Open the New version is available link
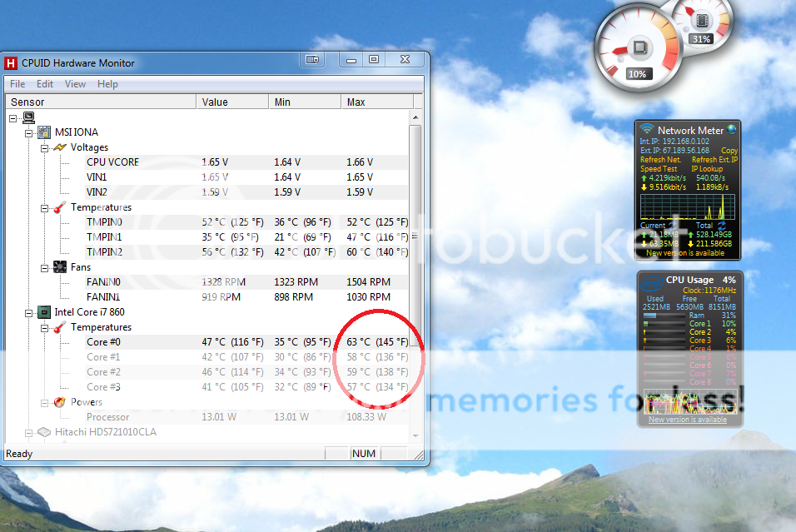This screenshot has width=796, height=532. click(x=685, y=252)
